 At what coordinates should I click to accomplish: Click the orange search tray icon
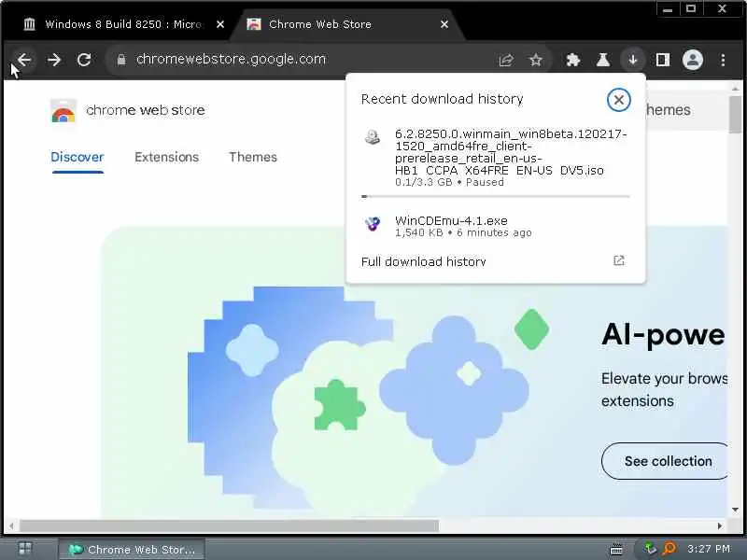[x=669, y=549]
